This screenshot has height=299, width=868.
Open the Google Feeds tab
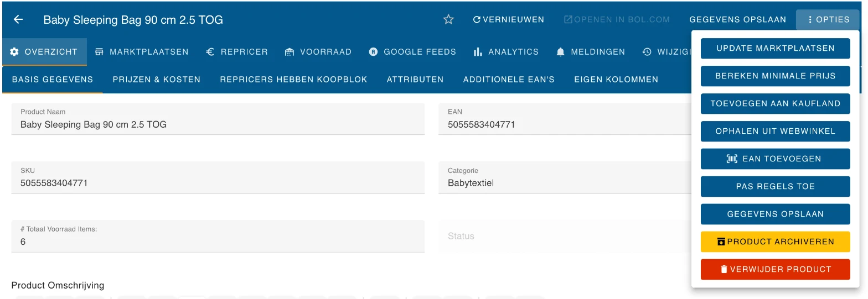(x=412, y=52)
